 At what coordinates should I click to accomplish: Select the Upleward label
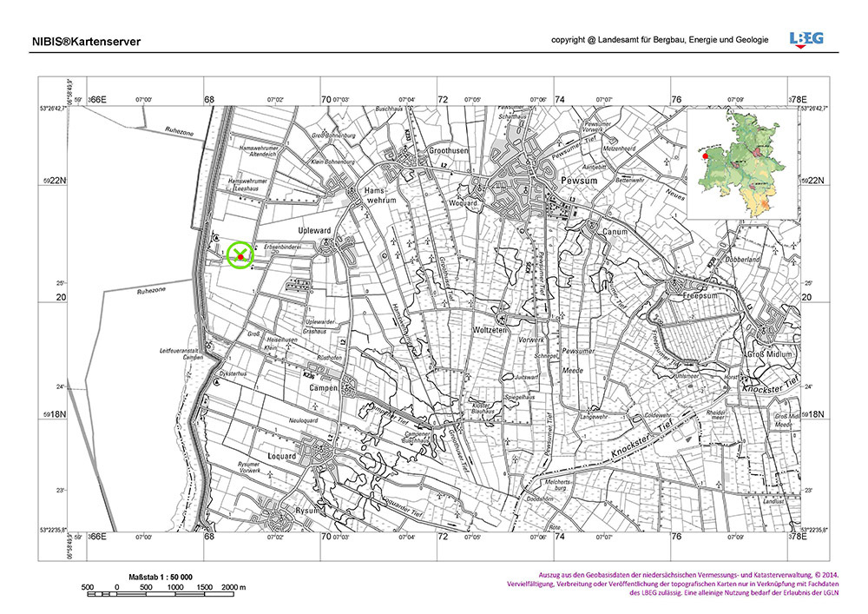pos(314,230)
